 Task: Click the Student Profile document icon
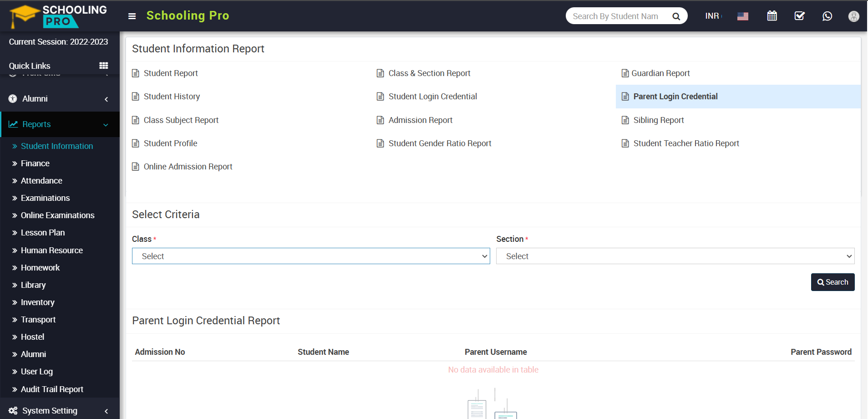[x=135, y=143]
